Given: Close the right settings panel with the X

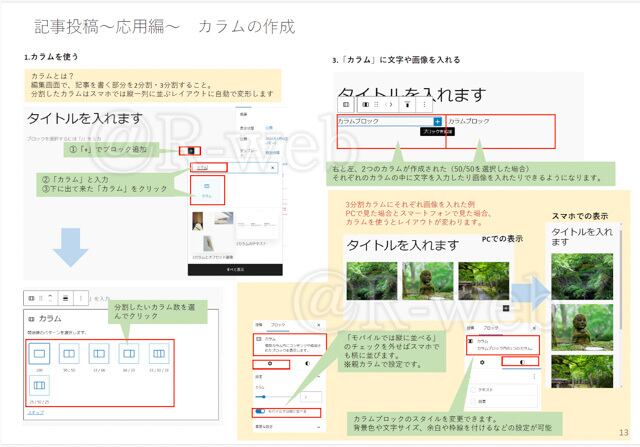Looking at the screenshot, I should click(x=533, y=328).
